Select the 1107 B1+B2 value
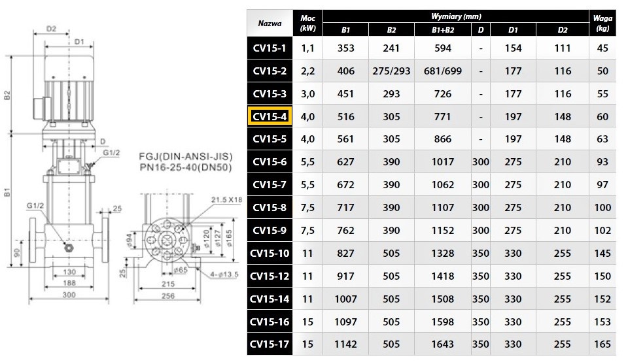Viewport: 628px width, 364px height. (443, 207)
